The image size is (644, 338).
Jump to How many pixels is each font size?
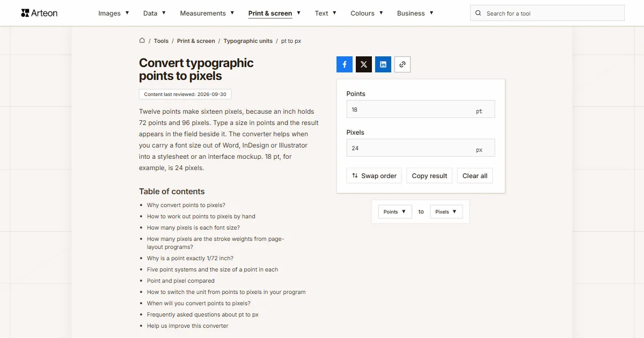coord(193,227)
